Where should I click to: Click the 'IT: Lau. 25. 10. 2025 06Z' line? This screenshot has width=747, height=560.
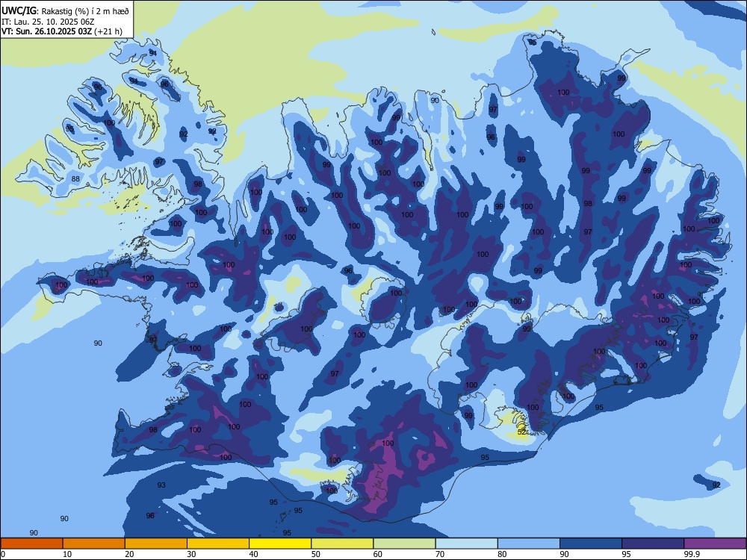(x=48, y=22)
